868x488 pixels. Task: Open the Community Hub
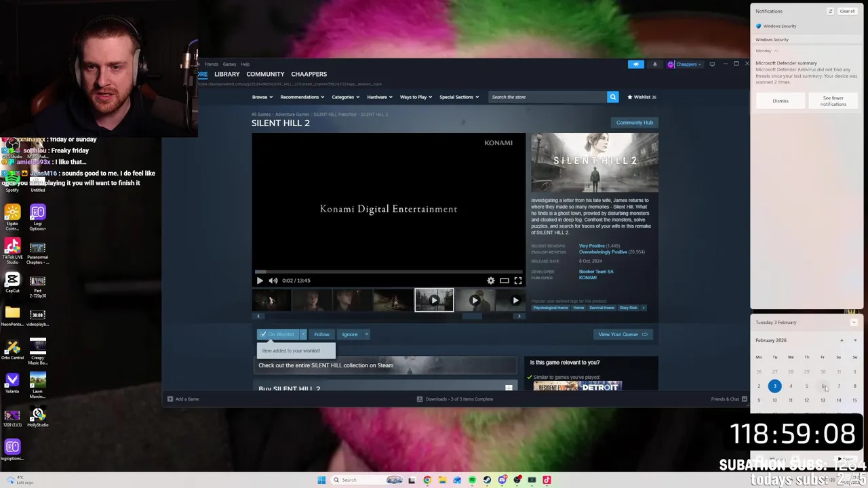[635, 123]
